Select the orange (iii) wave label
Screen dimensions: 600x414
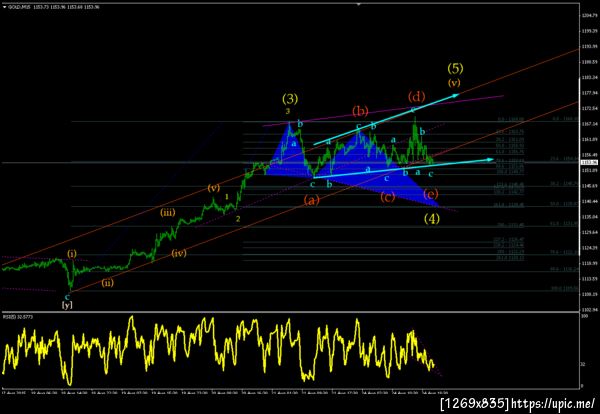[x=168, y=213]
